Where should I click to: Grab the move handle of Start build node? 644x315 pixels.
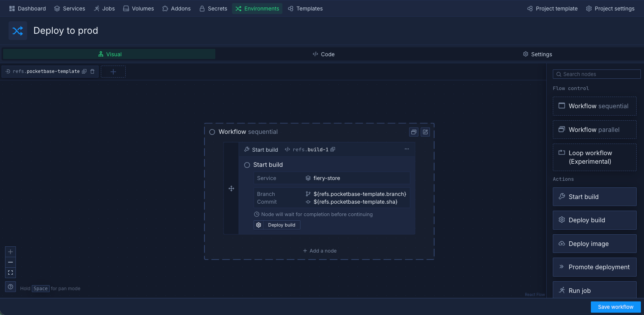tap(231, 189)
